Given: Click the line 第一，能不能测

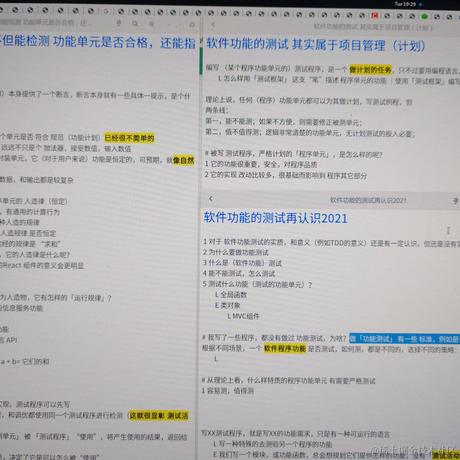Looking at the screenshot, I should point(284,122).
